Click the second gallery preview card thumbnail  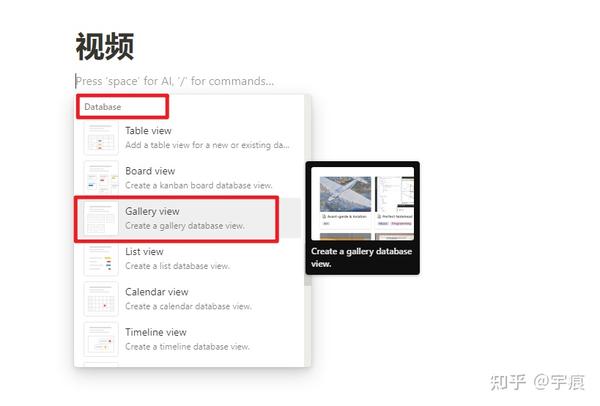click(x=395, y=194)
